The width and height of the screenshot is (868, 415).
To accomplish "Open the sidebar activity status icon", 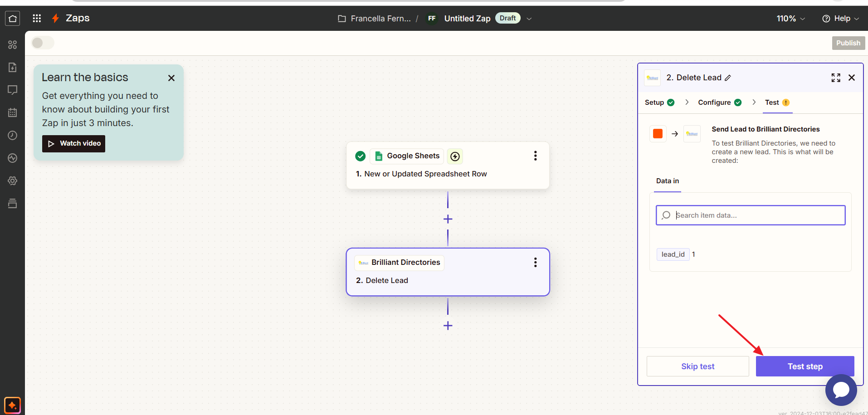I will pyautogui.click(x=13, y=158).
